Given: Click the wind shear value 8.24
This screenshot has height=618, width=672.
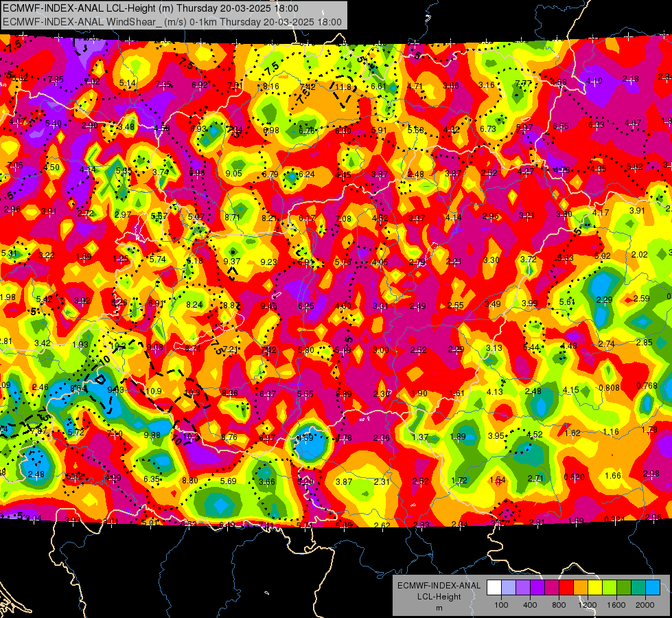Looking at the screenshot, I should pos(194,305).
